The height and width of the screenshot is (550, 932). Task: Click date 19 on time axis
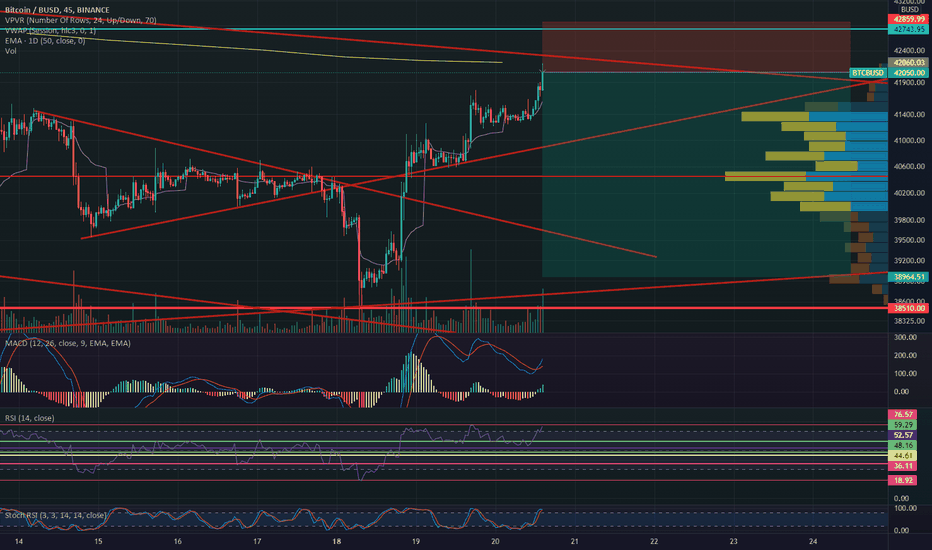pyautogui.click(x=416, y=541)
